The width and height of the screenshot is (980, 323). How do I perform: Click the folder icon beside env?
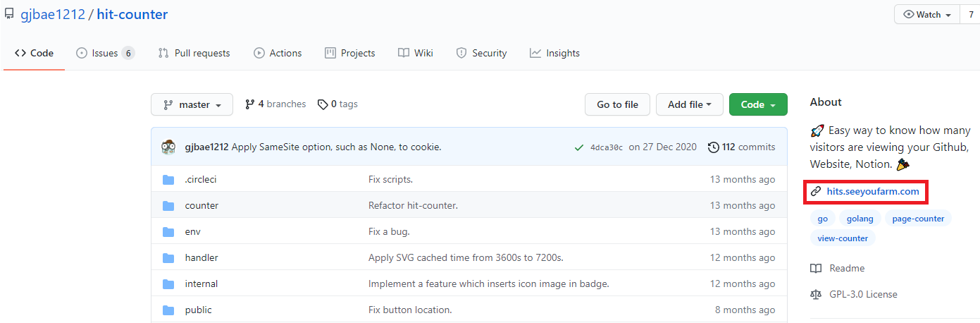point(168,231)
